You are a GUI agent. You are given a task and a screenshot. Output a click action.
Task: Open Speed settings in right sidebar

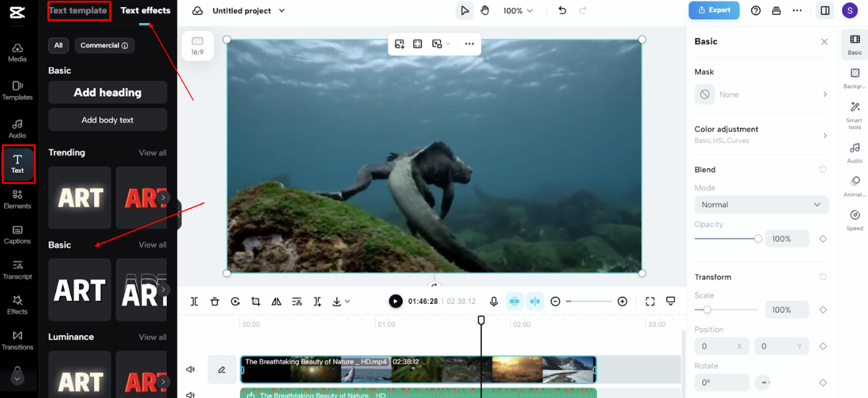(x=855, y=220)
